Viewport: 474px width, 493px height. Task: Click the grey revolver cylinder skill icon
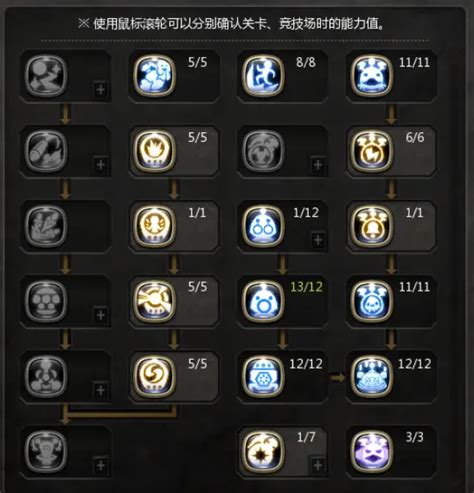[x=46, y=301]
